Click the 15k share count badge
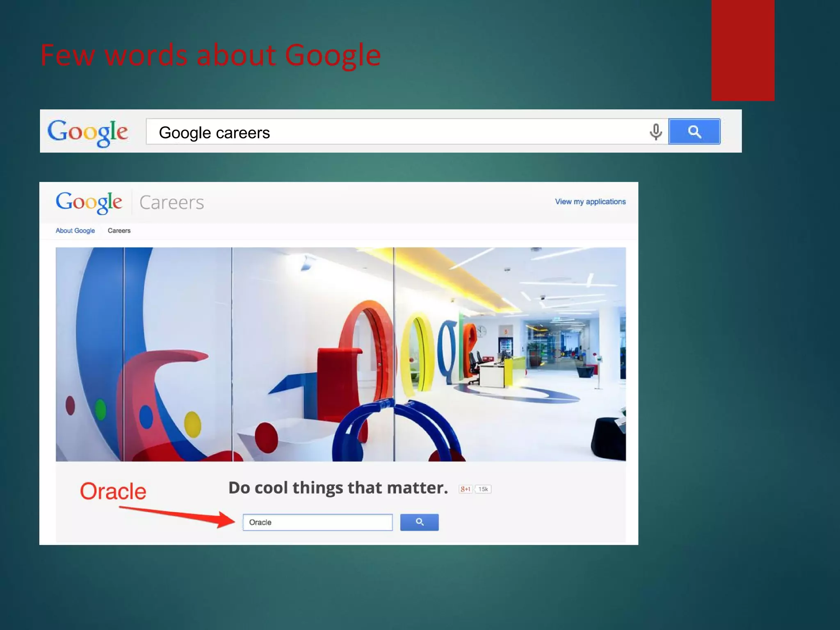840x630 pixels. [483, 489]
